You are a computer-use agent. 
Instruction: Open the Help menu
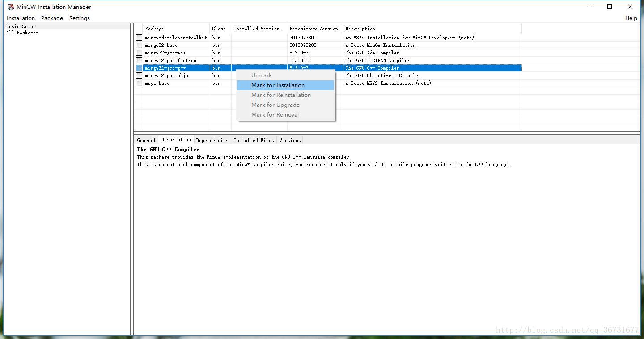coord(631,18)
